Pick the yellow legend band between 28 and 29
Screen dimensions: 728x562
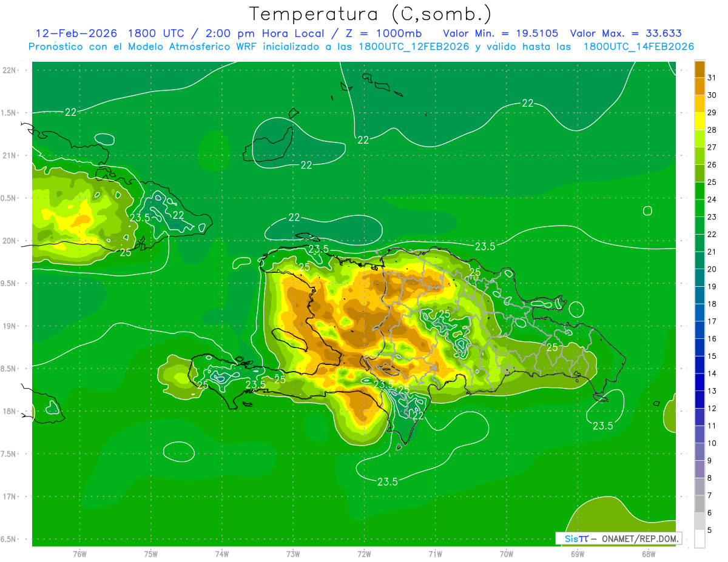coord(699,121)
